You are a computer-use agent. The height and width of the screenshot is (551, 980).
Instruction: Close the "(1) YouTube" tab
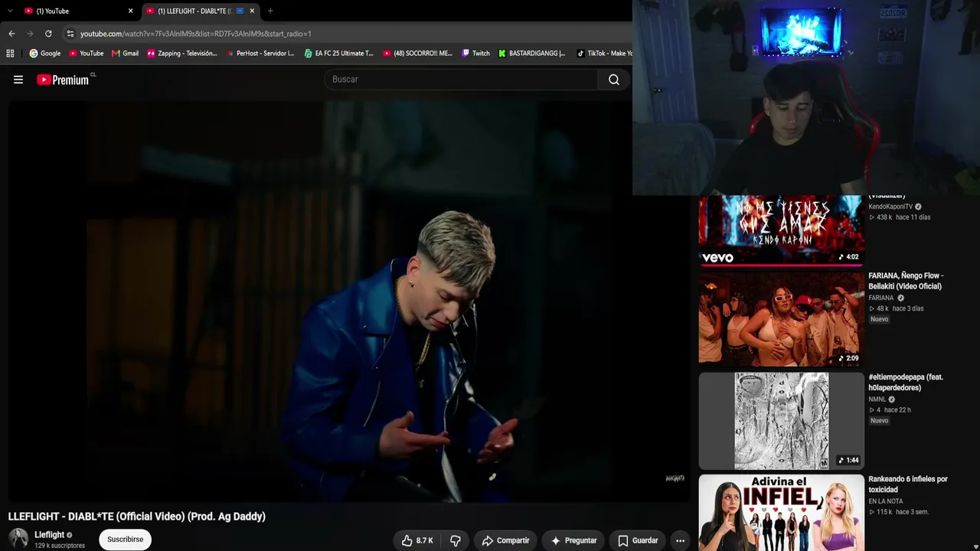(130, 11)
